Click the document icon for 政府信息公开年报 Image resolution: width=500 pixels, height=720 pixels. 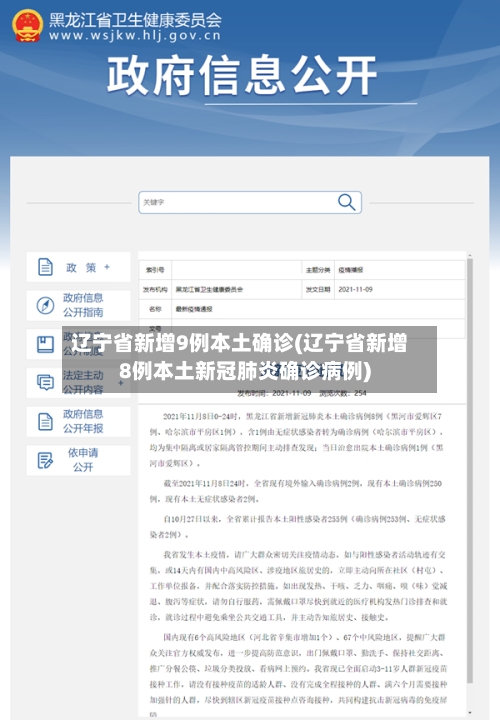tap(45, 422)
